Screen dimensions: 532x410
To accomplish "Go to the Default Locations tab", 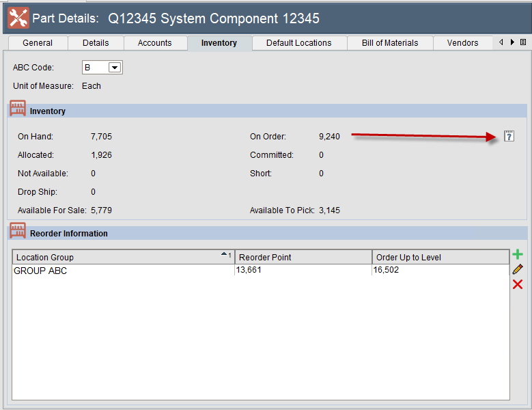I will point(298,43).
